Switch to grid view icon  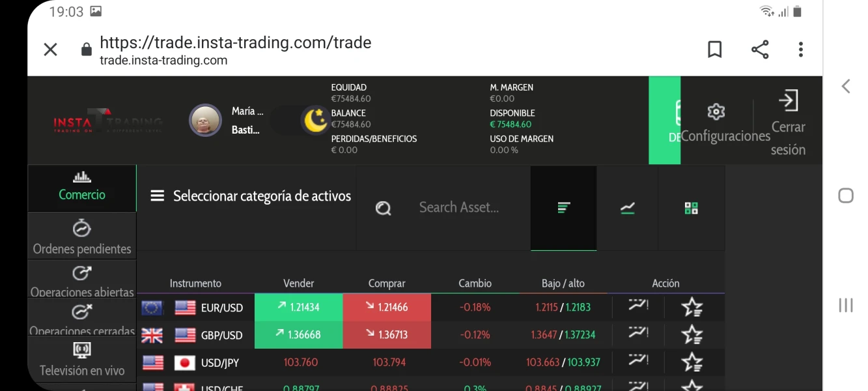[691, 208]
